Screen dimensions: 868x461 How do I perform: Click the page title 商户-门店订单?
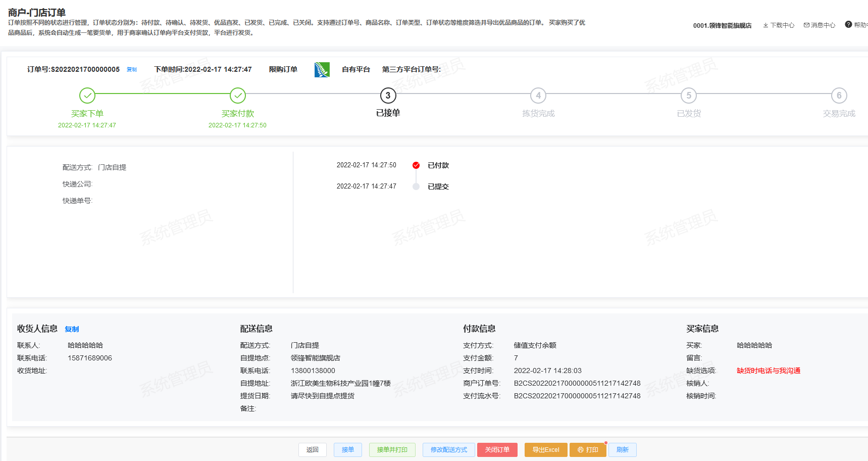pos(37,13)
